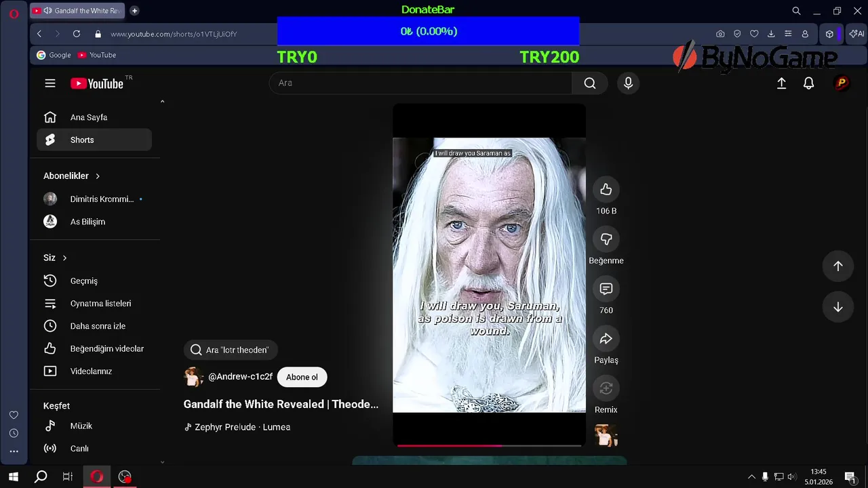Image resolution: width=868 pixels, height=488 pixels.
Task: Open Geçmiş history
Action: (94, 281)
